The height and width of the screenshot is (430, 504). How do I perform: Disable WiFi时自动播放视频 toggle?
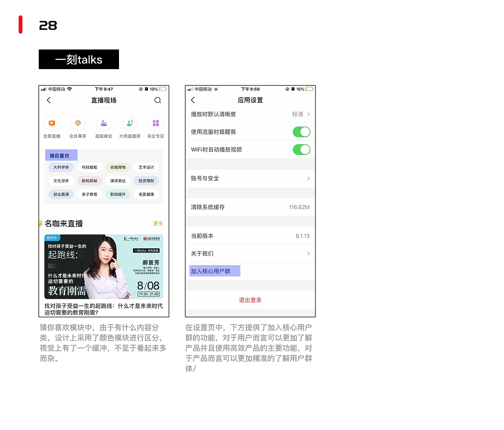(x=301, y=149)
